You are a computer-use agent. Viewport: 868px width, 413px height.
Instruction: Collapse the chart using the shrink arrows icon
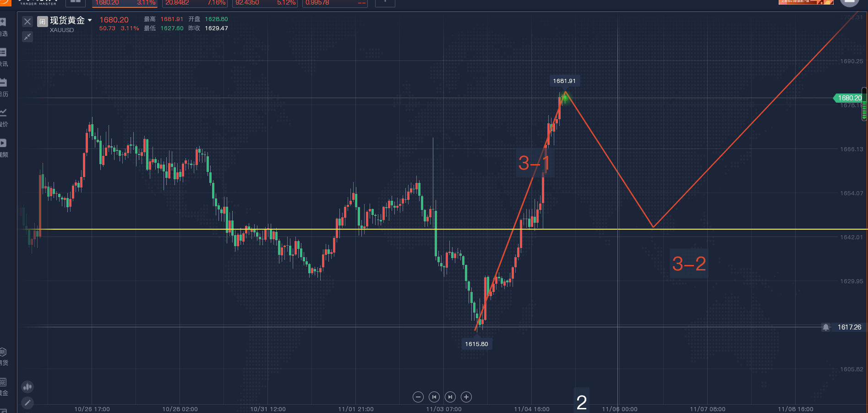click(27, 37)
